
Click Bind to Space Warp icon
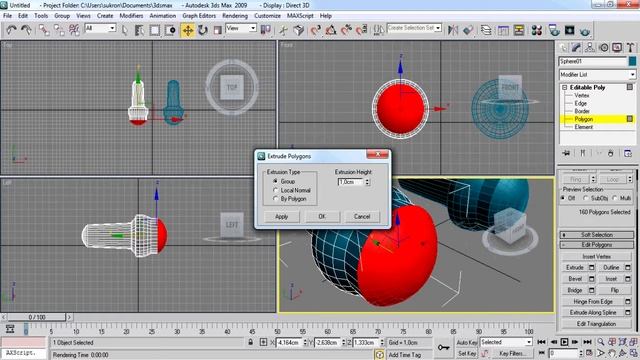click(74, 30)
